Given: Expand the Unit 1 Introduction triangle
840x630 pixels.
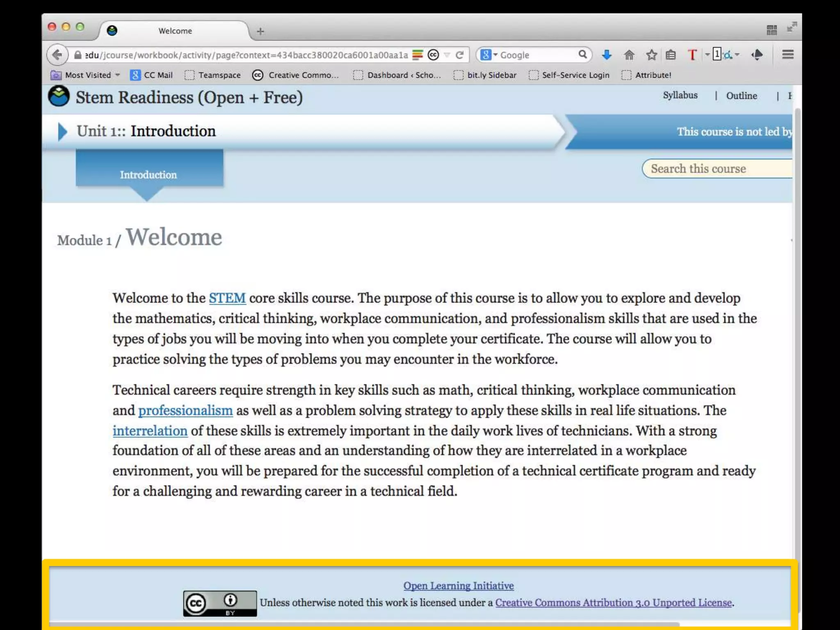Looking at the screenshot, I should (62, 132).
